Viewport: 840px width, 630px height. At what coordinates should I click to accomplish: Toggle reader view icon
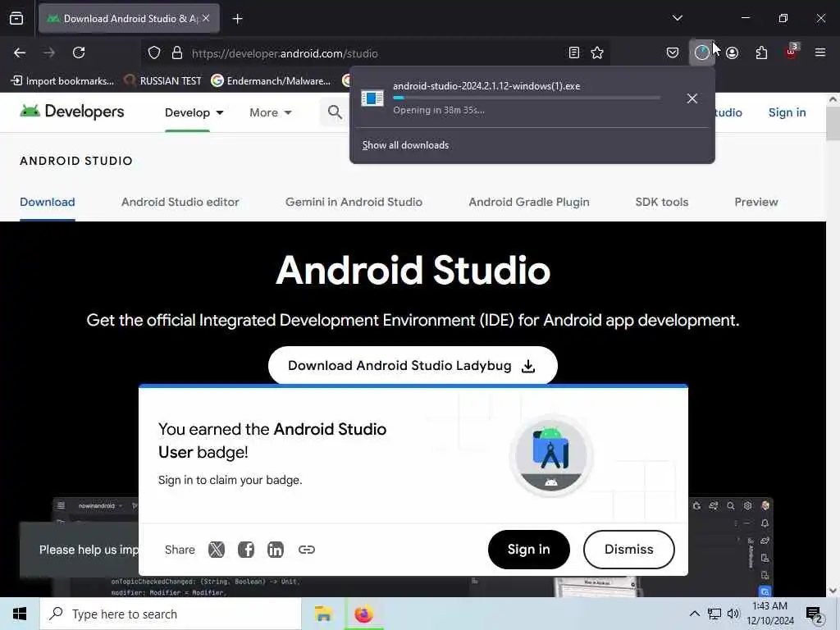[573, 52]
